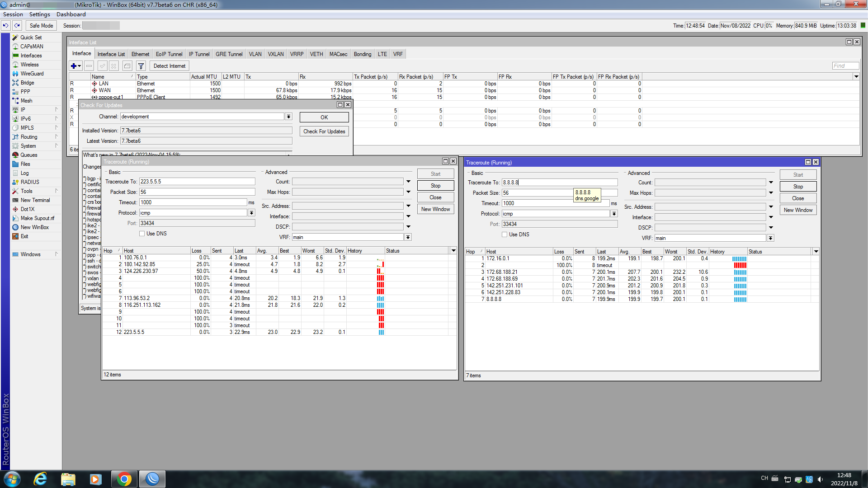The height and width of the screenshot is (488, 868).
Task: Stop the 8.8.8.8 traceroute
Action: point(798,187)
